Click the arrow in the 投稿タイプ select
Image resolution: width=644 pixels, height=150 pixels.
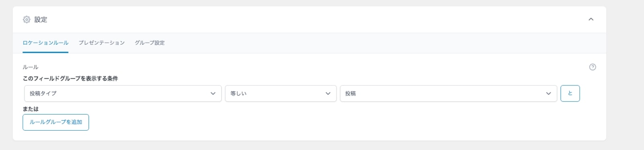[x=213, y=94]
